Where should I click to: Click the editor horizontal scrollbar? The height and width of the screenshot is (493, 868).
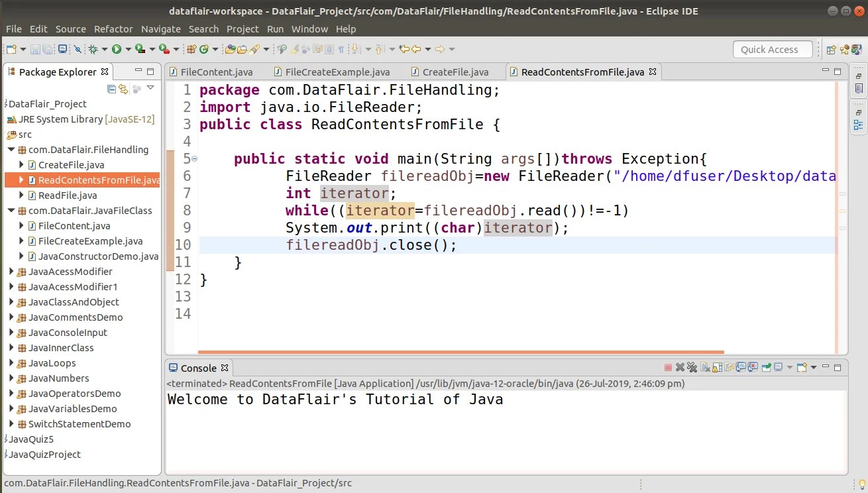point(461,353)
